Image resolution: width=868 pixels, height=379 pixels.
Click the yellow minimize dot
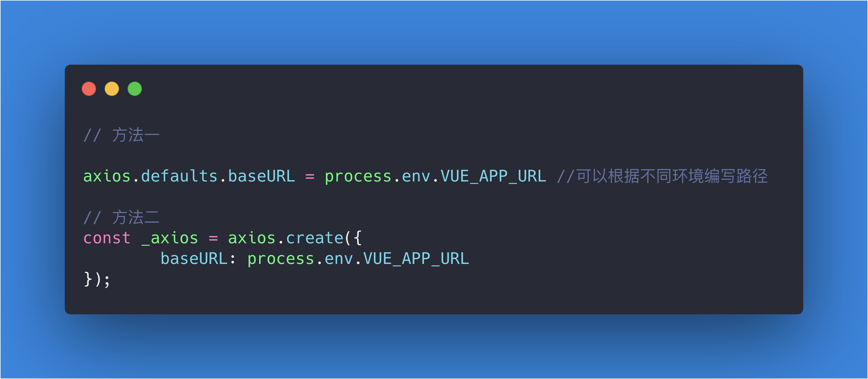point(112,89)
